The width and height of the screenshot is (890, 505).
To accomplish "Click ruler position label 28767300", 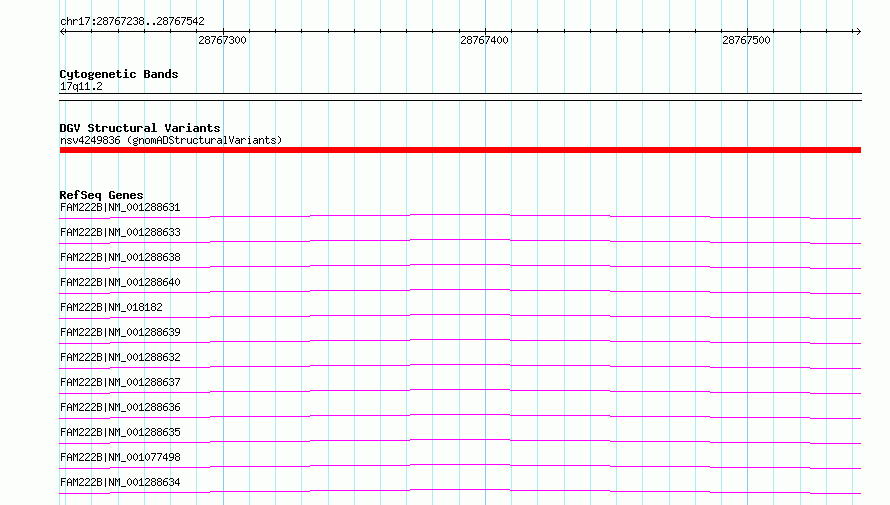I will pos(222,40).
